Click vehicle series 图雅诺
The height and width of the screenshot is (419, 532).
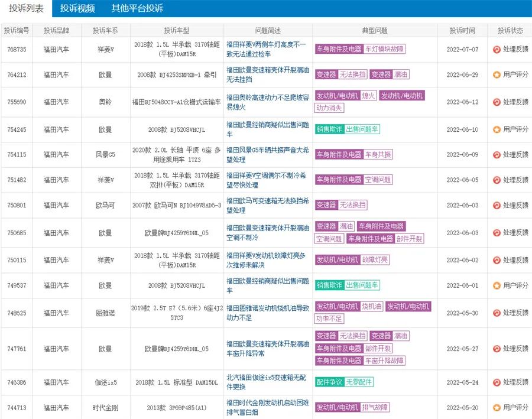click(105, 313)
